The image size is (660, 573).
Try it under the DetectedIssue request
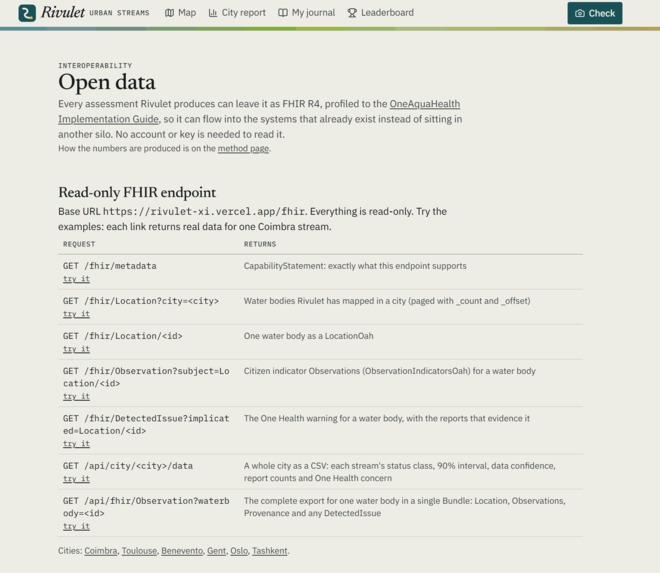pyautogui.click(x=76, y=444)
